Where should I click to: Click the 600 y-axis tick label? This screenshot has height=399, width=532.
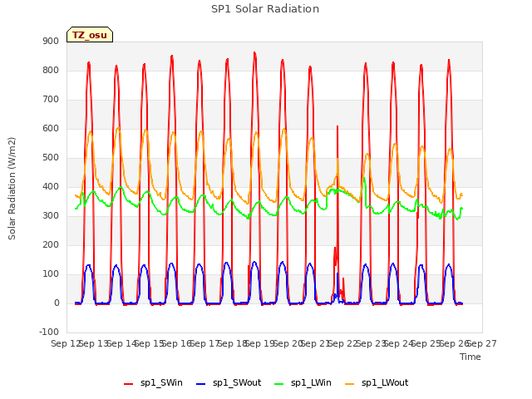tap(51, 129)
